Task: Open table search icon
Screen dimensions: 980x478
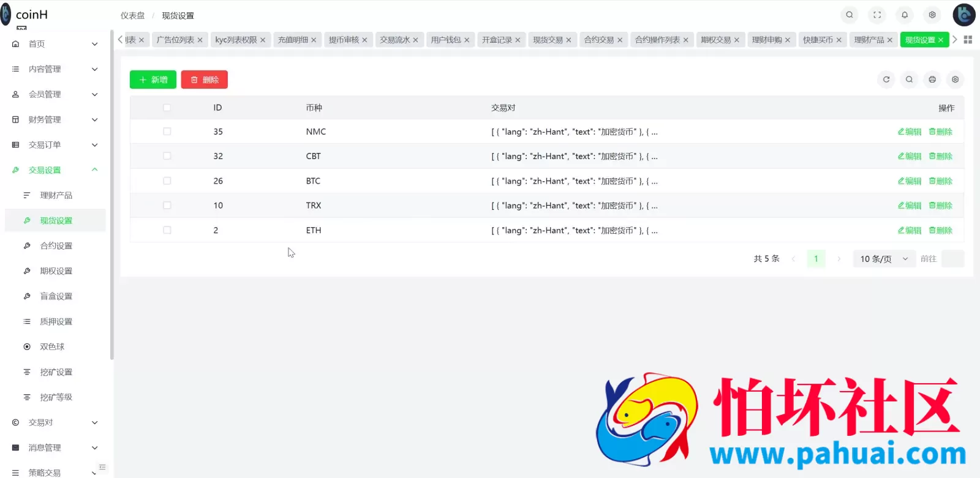Action: click(909, 80)
